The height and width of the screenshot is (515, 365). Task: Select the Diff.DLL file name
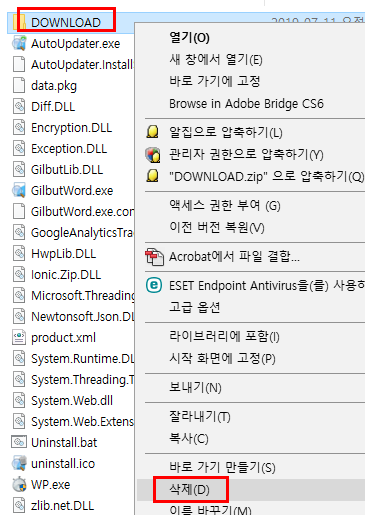click(x=53, y=107)
